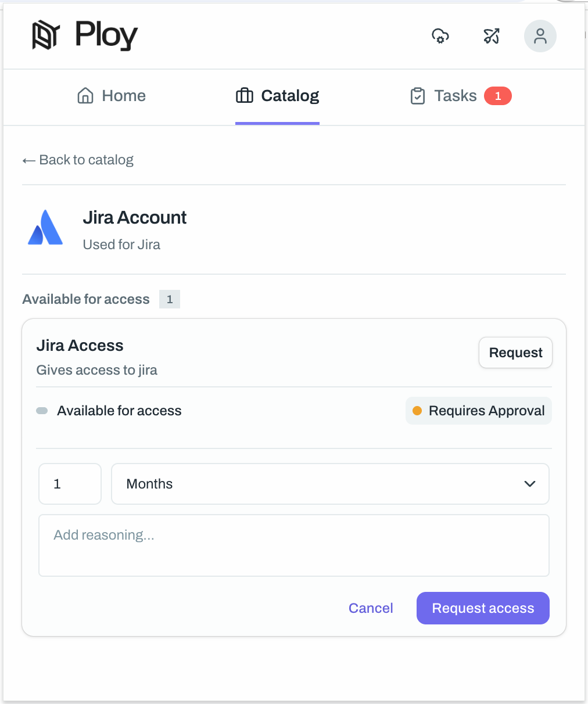Toggle the Available for access switch
588x704 pixels.
[x=41, y=410]
